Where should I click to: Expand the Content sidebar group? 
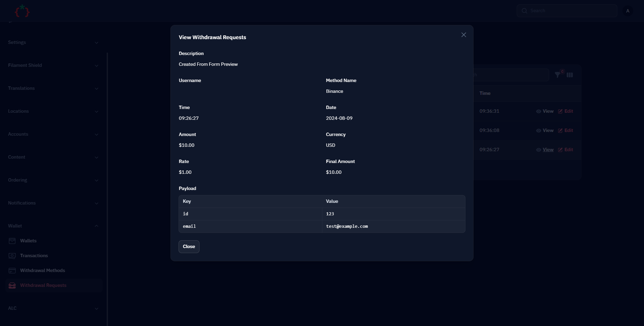[x=53, y=157]
